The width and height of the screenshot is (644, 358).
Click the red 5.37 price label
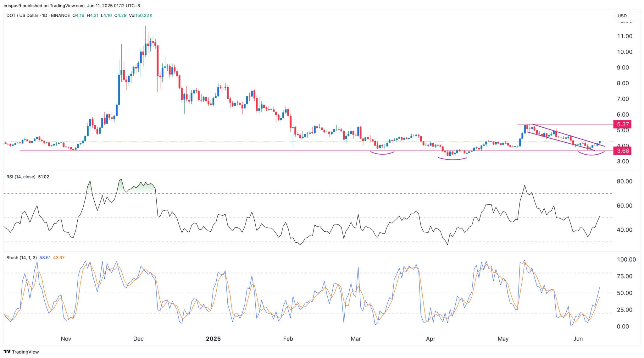622,124
